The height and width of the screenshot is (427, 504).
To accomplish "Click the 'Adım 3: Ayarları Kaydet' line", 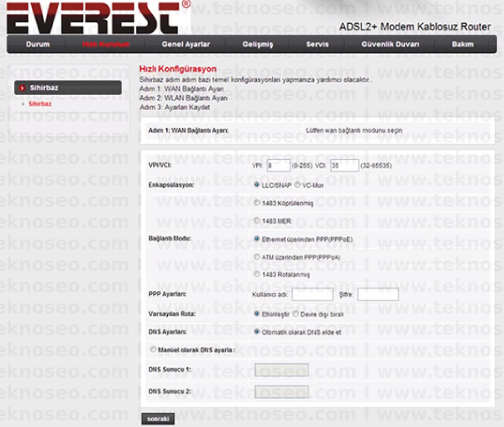I will (x=175, y=108).
